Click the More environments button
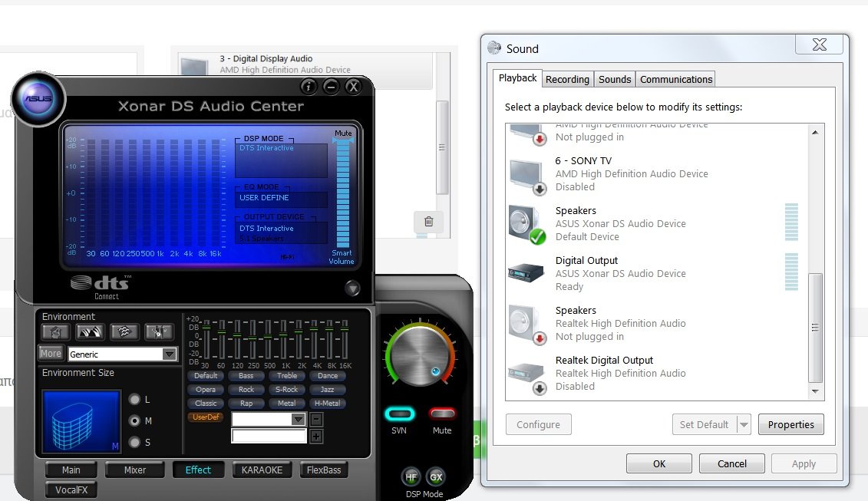The image size is (868, 501). pos(51,353)
